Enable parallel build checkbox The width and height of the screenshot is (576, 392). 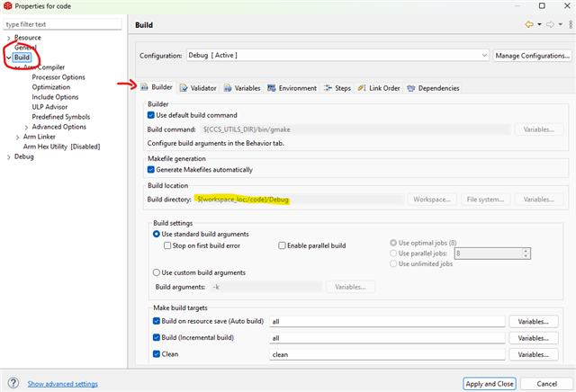(x=282, y=245)
